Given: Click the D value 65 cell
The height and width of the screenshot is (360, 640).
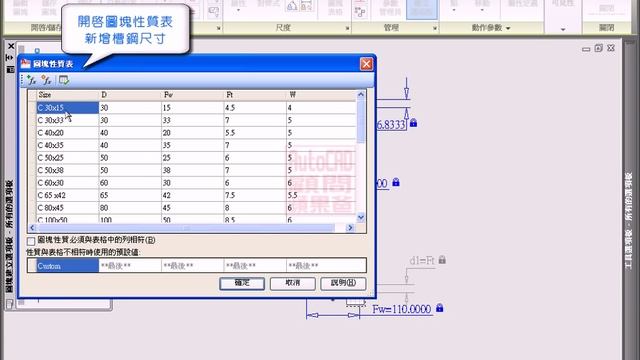Looking at the screenshot, I should click(x=130, y=196).
